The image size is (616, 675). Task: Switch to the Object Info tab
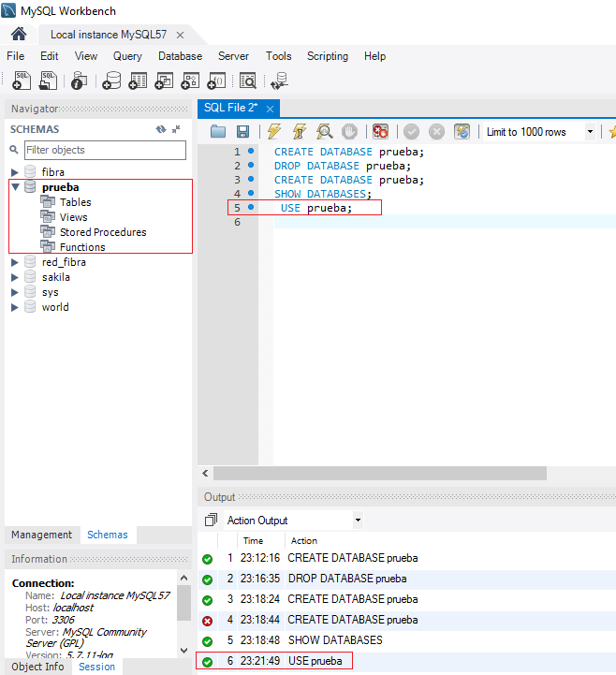pos(37,667)
